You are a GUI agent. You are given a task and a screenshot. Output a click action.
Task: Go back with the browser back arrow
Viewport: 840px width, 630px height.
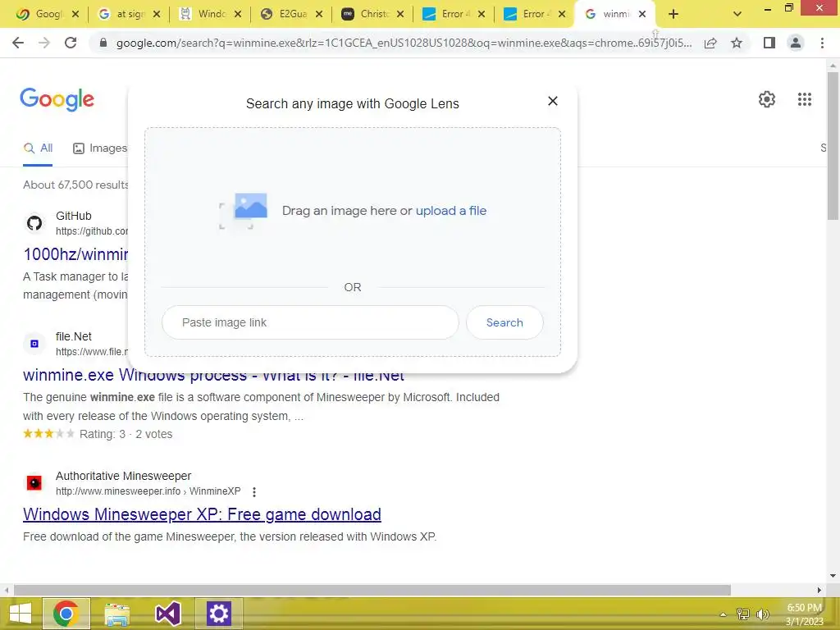coord(18,43)
